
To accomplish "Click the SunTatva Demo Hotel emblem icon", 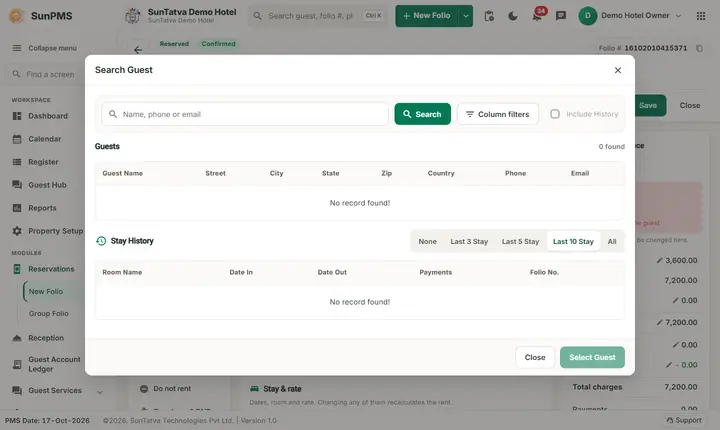I will (x=133, y=16).
